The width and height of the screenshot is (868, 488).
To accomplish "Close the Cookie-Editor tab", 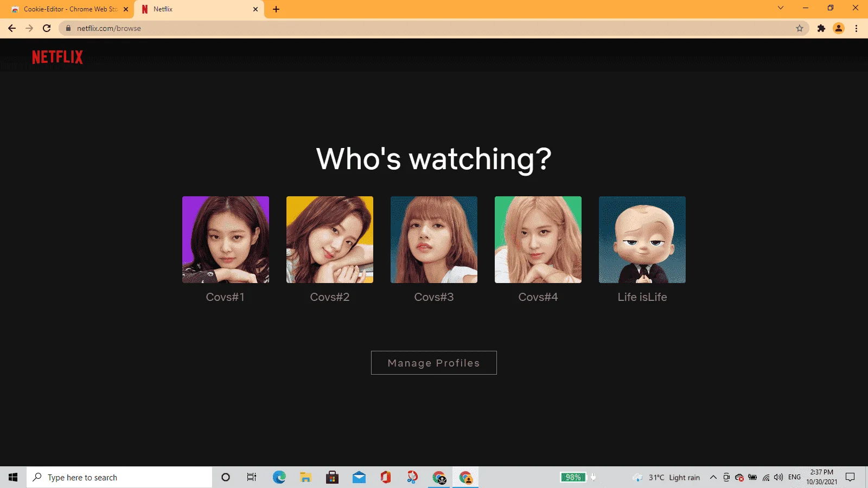I will pos(126,9).
